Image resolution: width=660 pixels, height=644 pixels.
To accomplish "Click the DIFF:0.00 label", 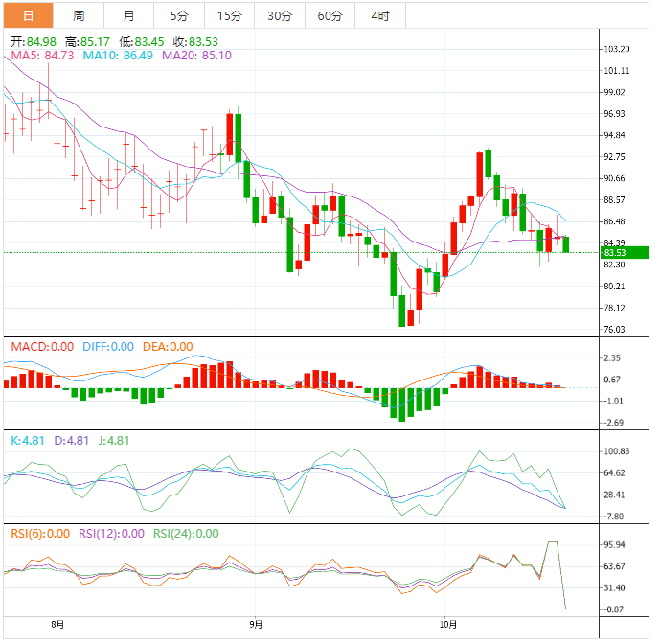I will tap(108, 347).
